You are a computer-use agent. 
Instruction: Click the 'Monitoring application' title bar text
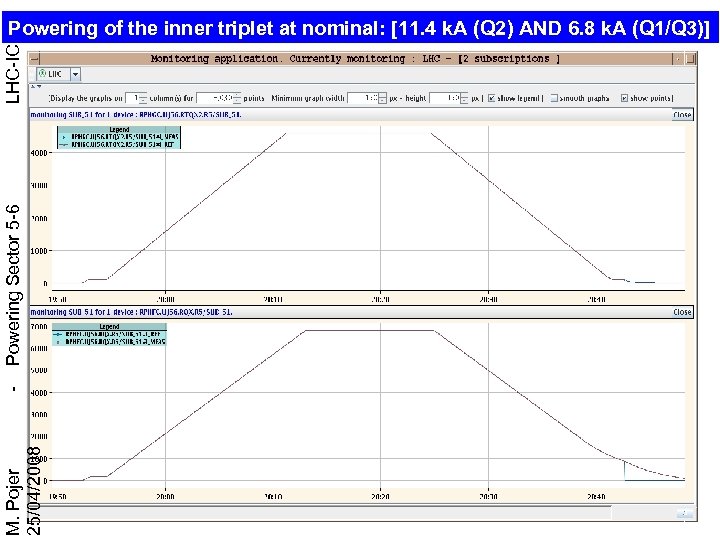click(355, 58)
